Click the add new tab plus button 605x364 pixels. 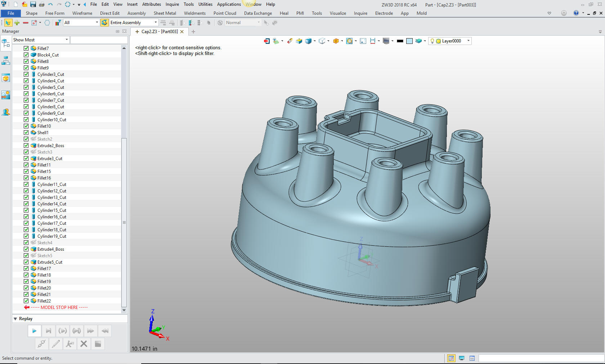(x=193, y=32)
